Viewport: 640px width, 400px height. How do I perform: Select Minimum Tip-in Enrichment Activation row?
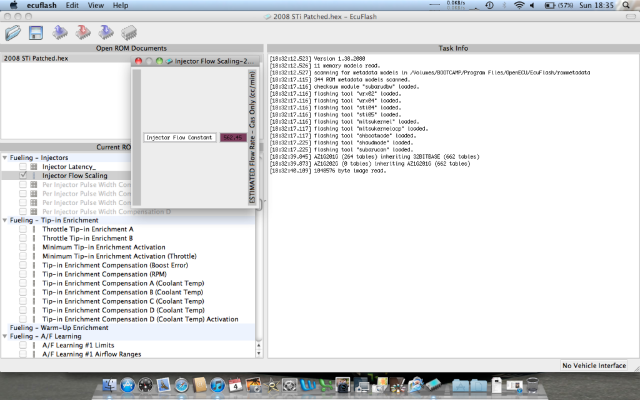[104, 247]
